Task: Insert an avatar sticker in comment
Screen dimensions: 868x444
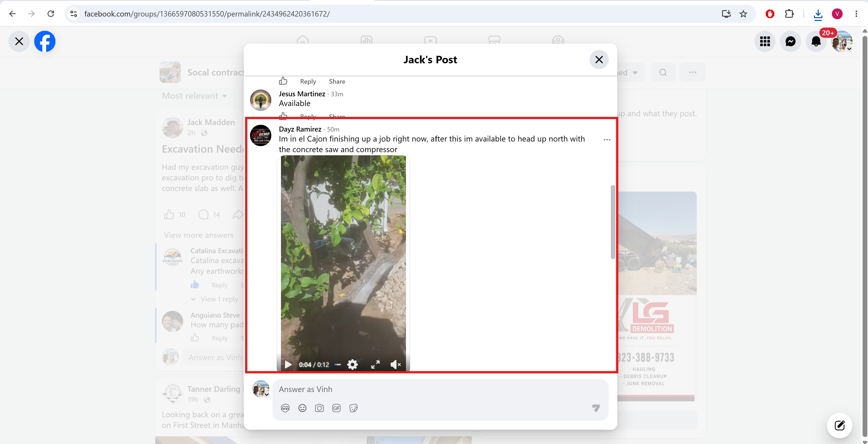Action: tap(285, 408)
